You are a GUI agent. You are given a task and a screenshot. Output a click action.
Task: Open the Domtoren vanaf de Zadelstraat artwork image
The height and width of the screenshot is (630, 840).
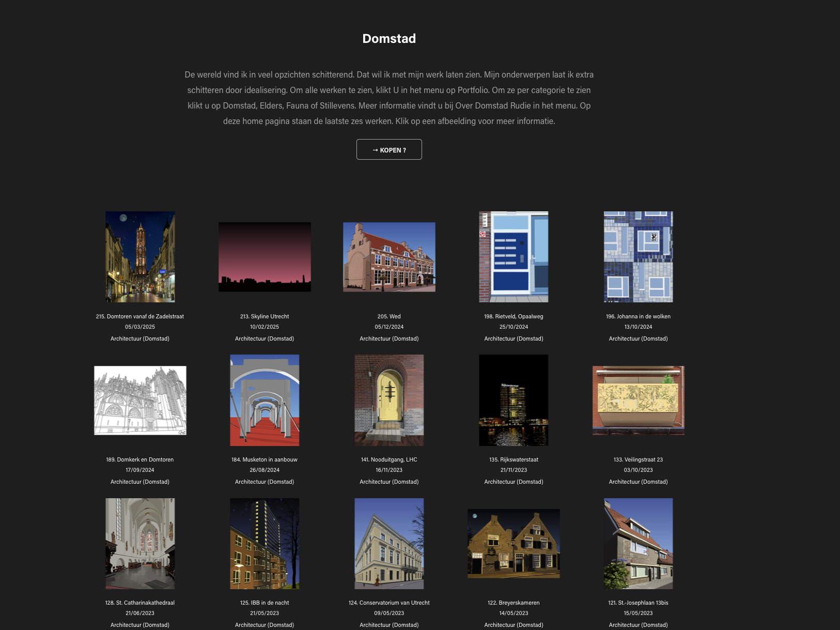click(x=140, y=257)
